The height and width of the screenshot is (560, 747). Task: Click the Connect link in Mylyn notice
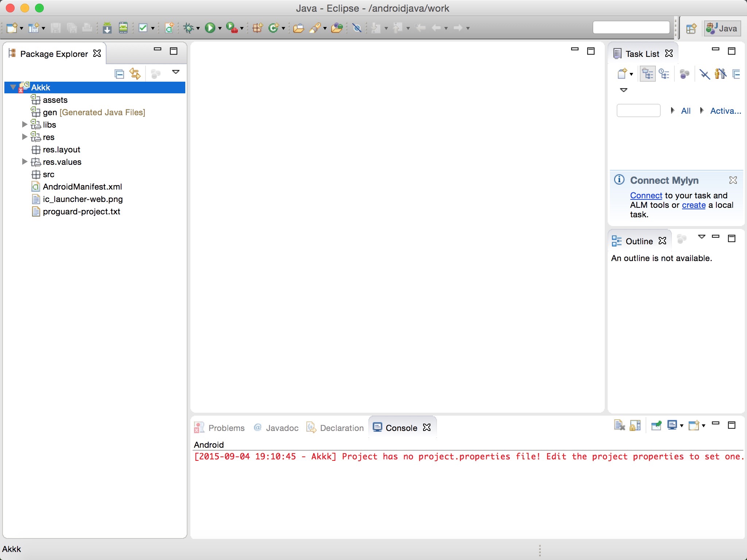pyautogui.click(x=646, y=195)
